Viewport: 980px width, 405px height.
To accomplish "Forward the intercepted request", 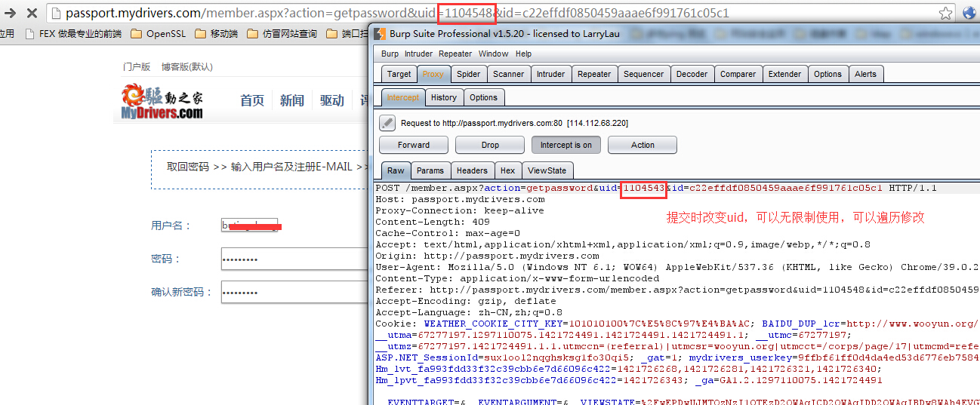I will coord(414,145).
